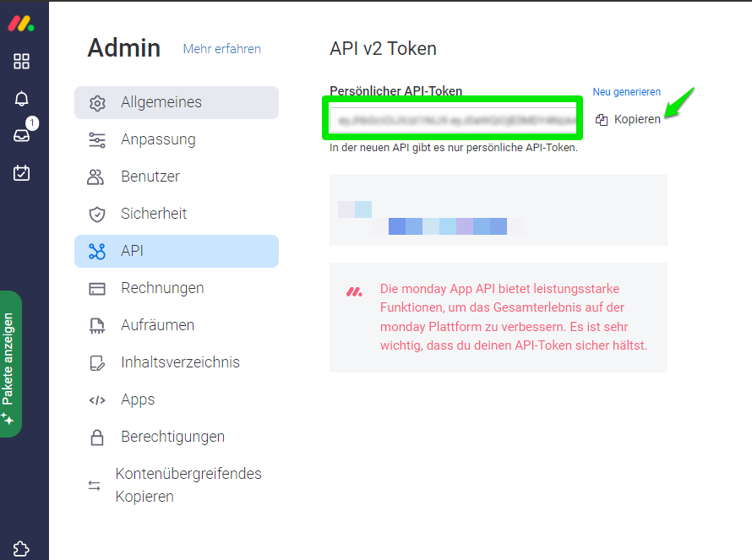752x560 pixels.
Task: Click the sliders icon beside Anpassung
Action: [97, 140]
